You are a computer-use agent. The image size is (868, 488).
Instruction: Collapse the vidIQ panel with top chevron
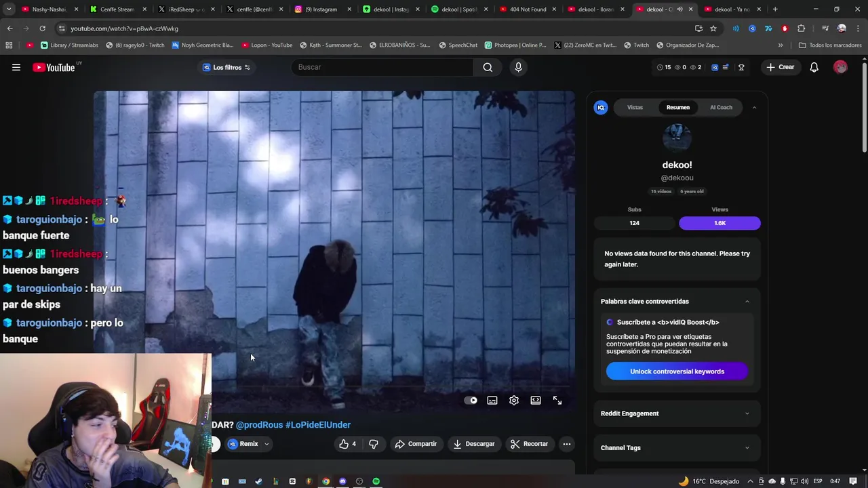click(754, 108)
